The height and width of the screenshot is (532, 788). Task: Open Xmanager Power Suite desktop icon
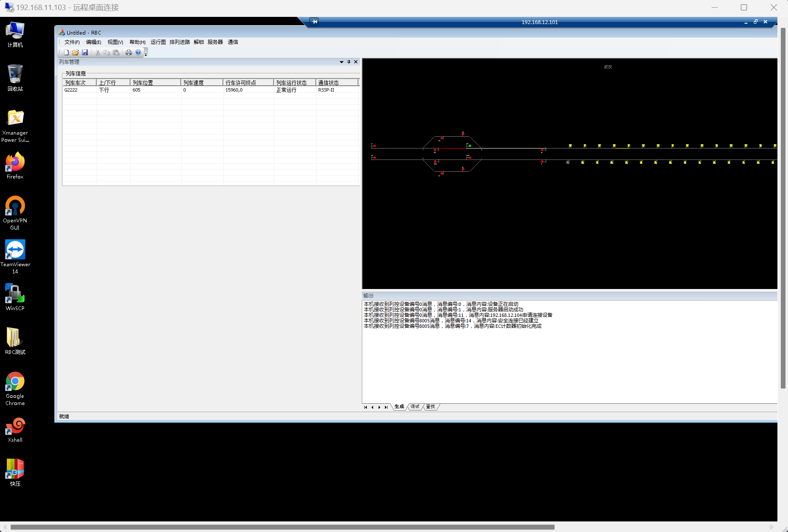(x=15, y=126)
